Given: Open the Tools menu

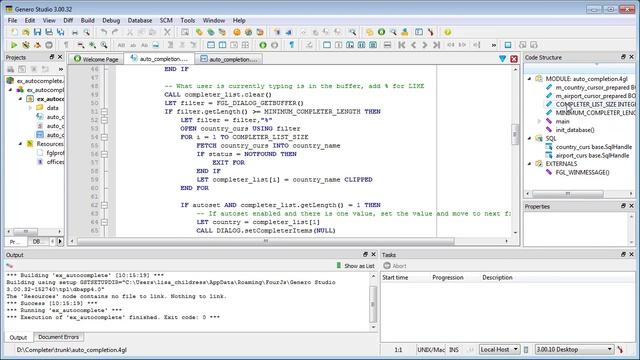Looking at the screenshot, I should [x=188, y=20].
